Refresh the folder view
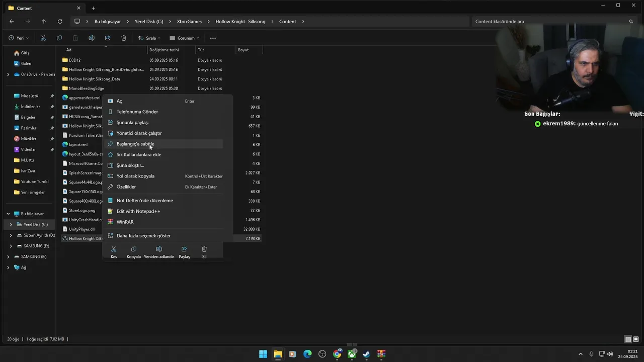This screenshot has height=362, width=644. click(x=60, y=22)
